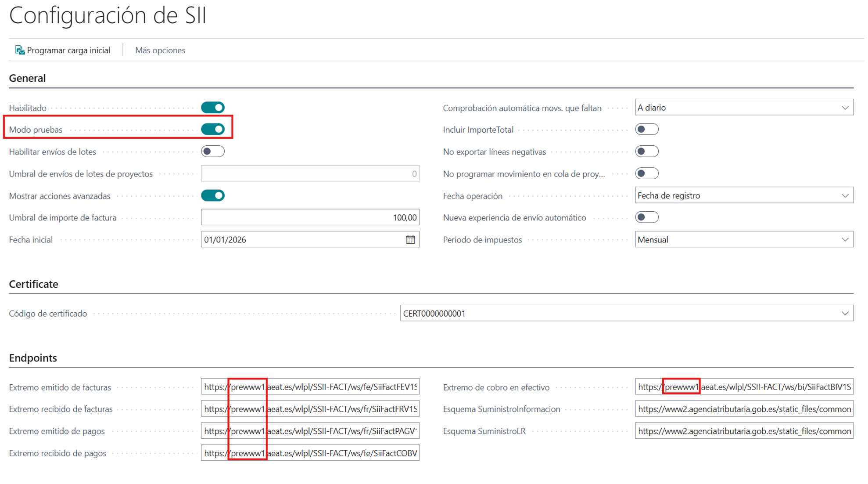Collapse the General section header
The height and width of the screenshot is (484, 868).
click(x=27, y=78)
